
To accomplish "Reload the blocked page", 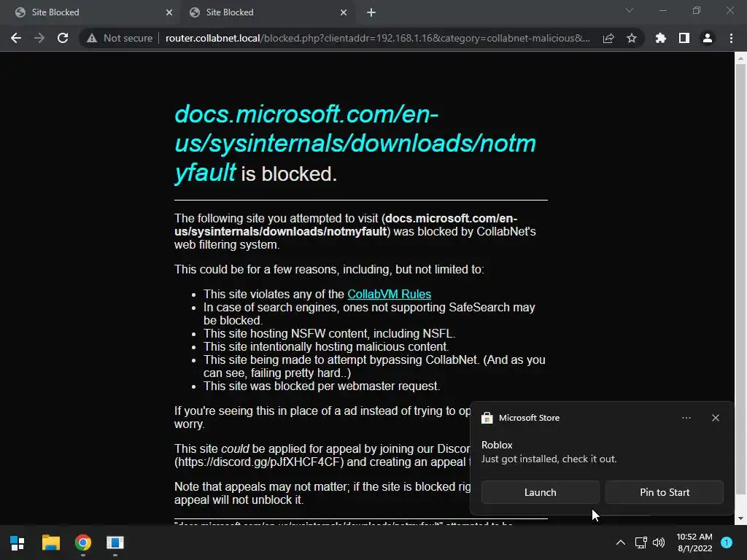I will 63,38.
